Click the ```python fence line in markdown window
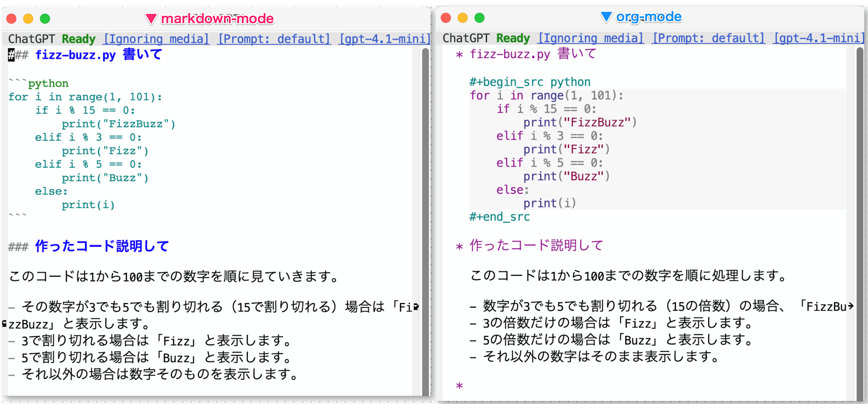This screenshot has height=404, width=868. pos(39,83)
